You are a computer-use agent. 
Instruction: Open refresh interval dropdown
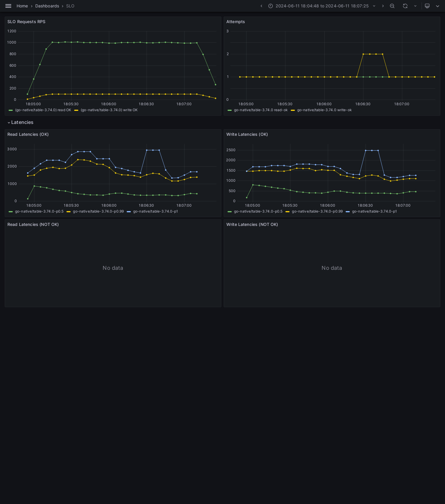pos(415,6)
